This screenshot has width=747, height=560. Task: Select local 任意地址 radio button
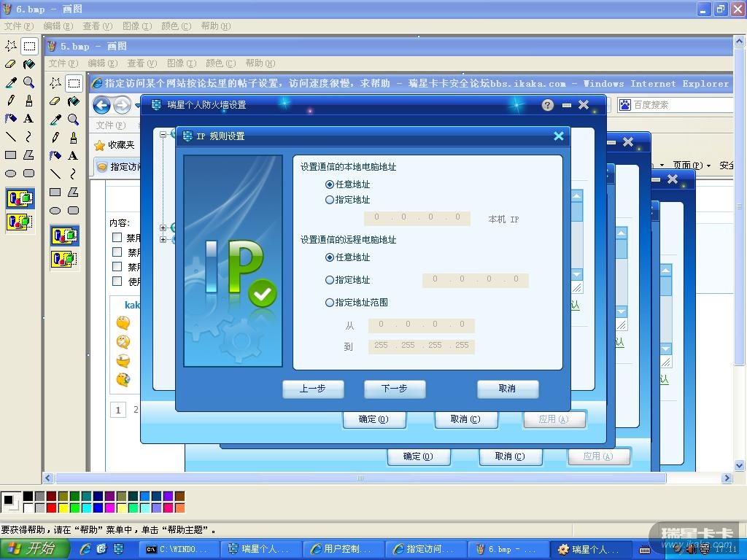(329, 184)
